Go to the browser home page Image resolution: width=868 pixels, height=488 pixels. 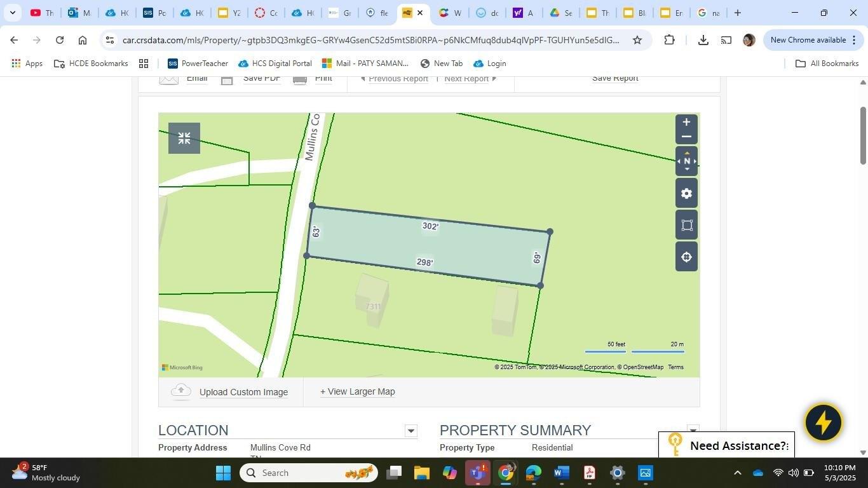click(83, 40)
